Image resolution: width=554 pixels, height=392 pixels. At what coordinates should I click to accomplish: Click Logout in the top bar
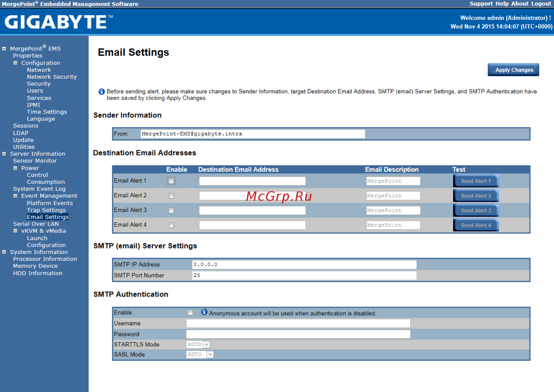[541, 4]
